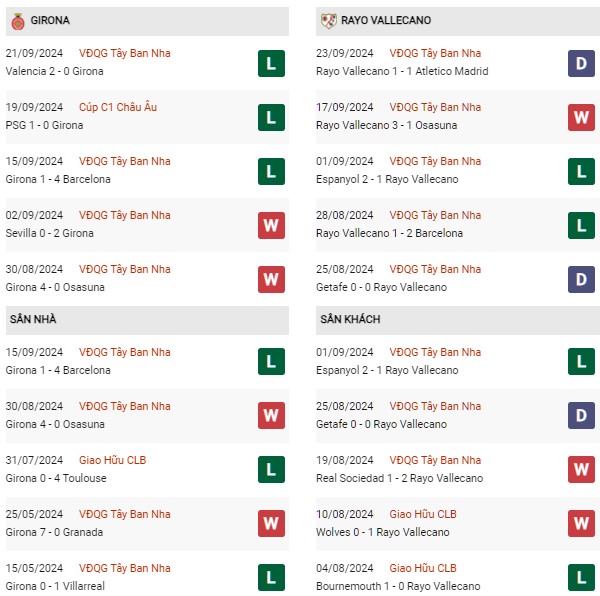
Task: Click the 28/08/2024 match date
Action: pyautogui.click(x=346, y=215)
